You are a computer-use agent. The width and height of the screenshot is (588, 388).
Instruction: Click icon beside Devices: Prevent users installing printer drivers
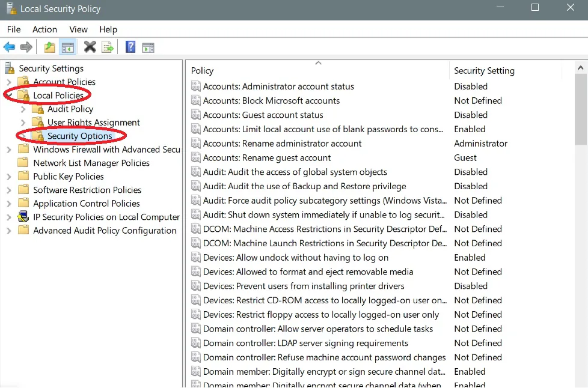(x=196, y=286)
